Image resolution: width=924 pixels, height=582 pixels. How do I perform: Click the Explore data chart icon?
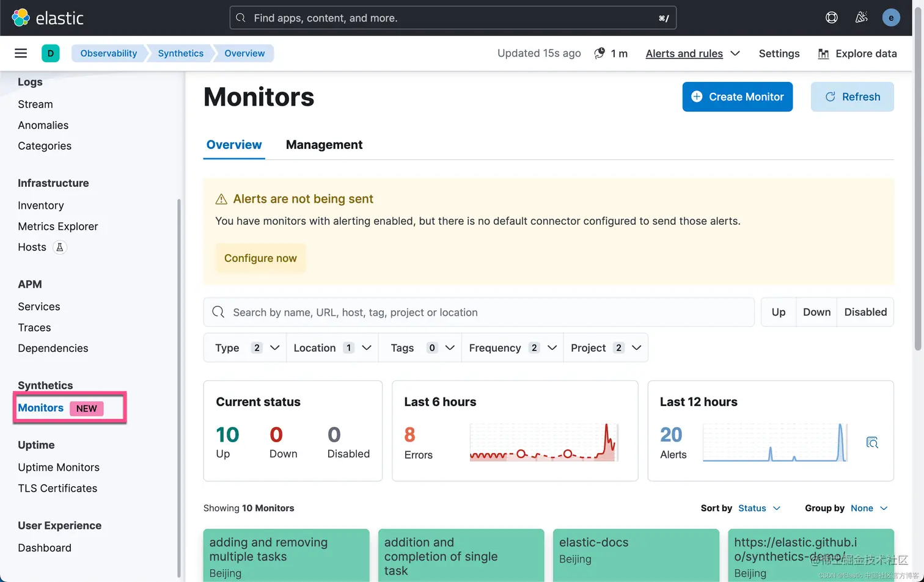824,54
